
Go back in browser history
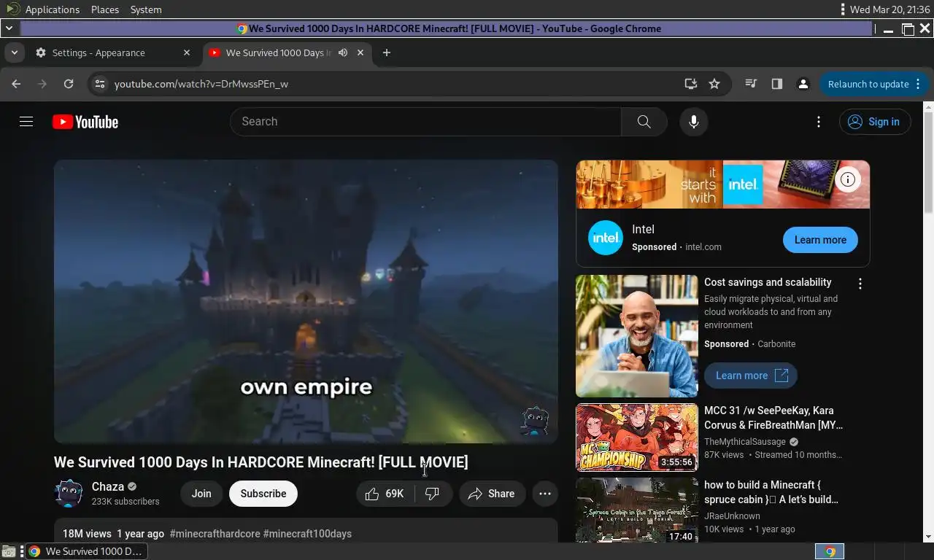[x=16, y=84]
